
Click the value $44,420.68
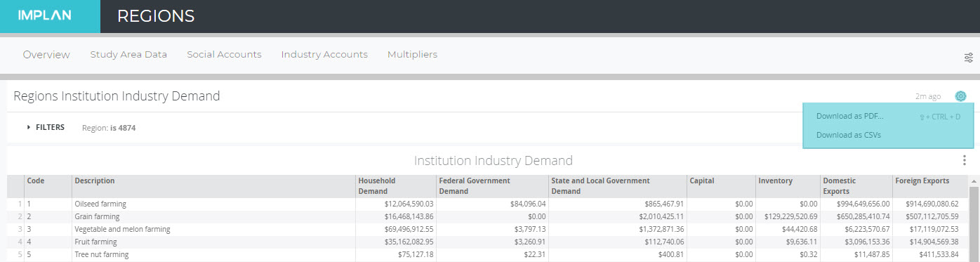coord(800,229)
